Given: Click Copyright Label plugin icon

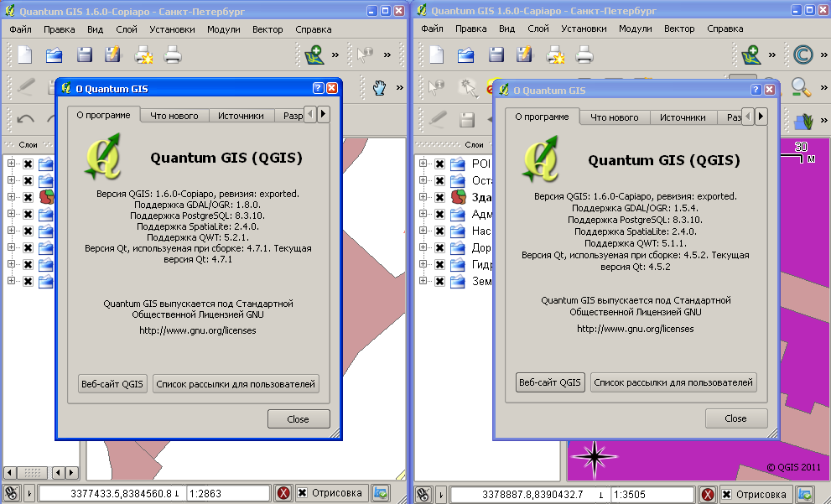Looking at the screenshot, I should [803, 55].
